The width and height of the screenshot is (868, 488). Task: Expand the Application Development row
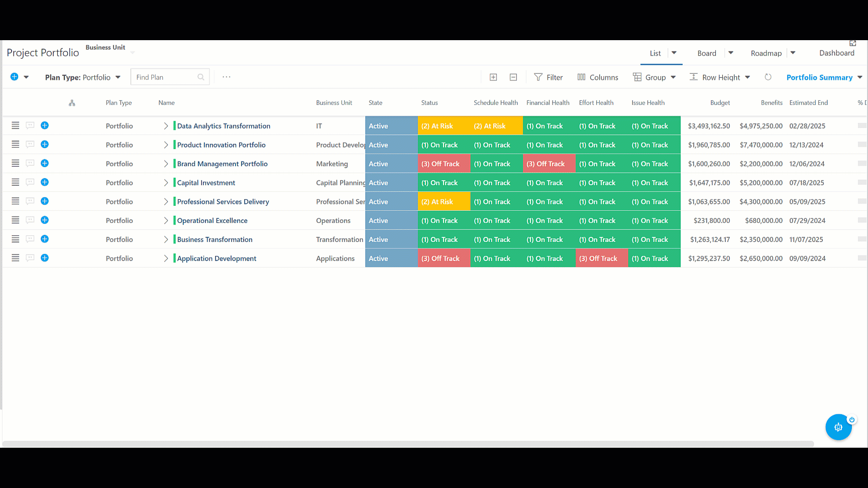[x=166, y=258]
